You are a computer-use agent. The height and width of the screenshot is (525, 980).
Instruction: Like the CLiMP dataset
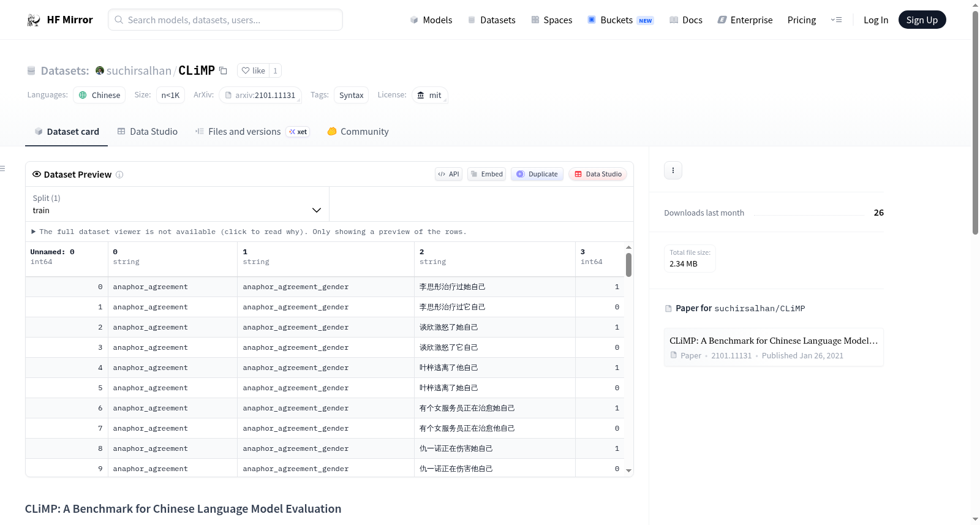tap(253, 70)
